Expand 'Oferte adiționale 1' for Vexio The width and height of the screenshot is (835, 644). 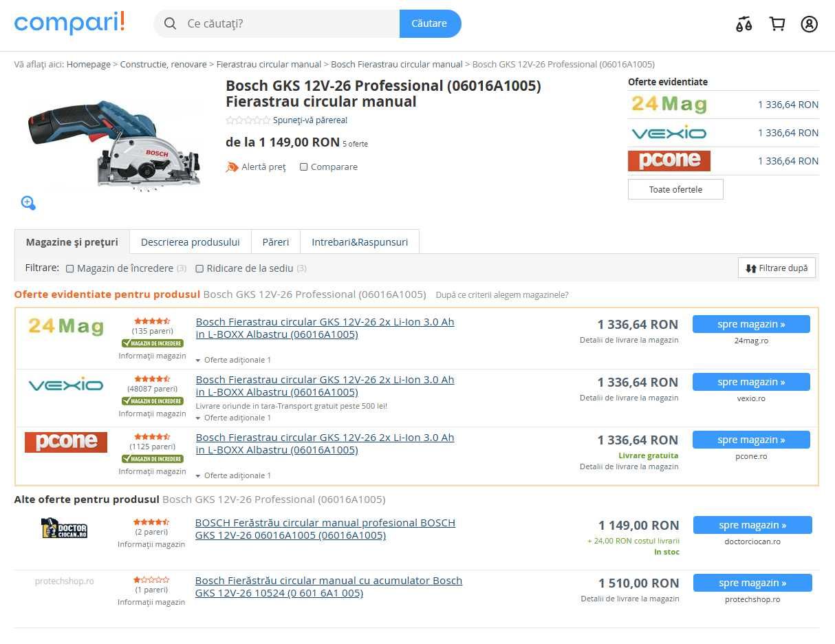[x=233, y=418]
